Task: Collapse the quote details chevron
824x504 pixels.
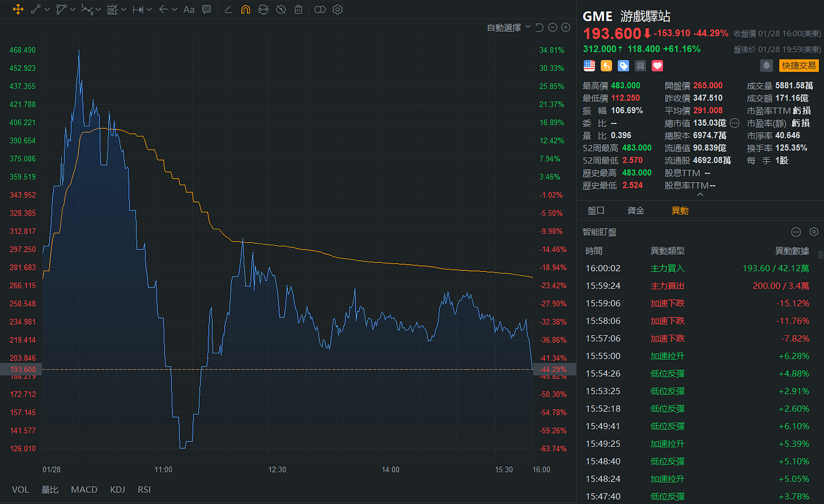Action: (700, 195)
